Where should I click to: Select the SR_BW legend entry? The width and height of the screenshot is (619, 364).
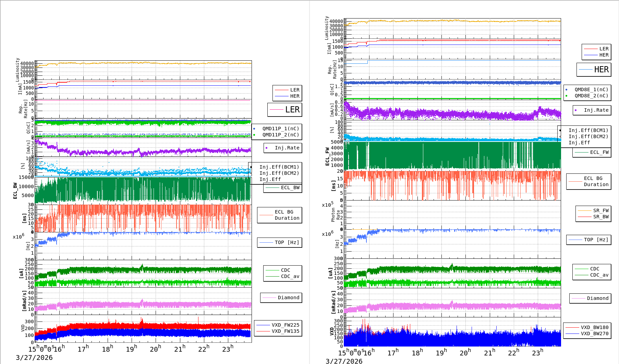[600, 217]
